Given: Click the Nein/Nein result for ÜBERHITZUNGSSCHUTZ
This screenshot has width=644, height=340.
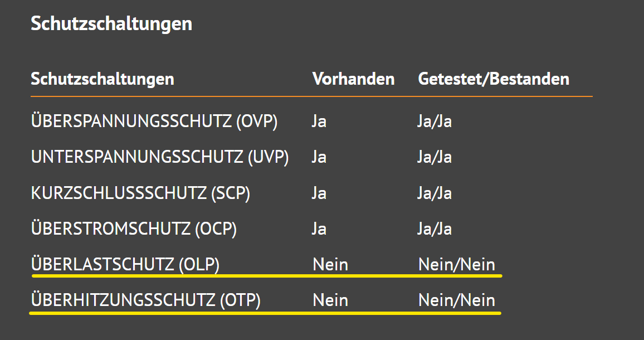Looking at the screenshot, I should [456, 300].
